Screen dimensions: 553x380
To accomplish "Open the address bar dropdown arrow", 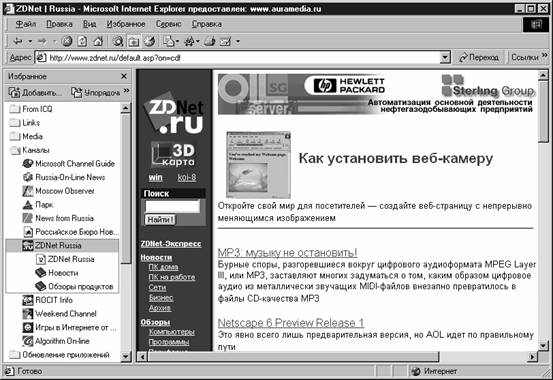I will click(x=445, y=57).
